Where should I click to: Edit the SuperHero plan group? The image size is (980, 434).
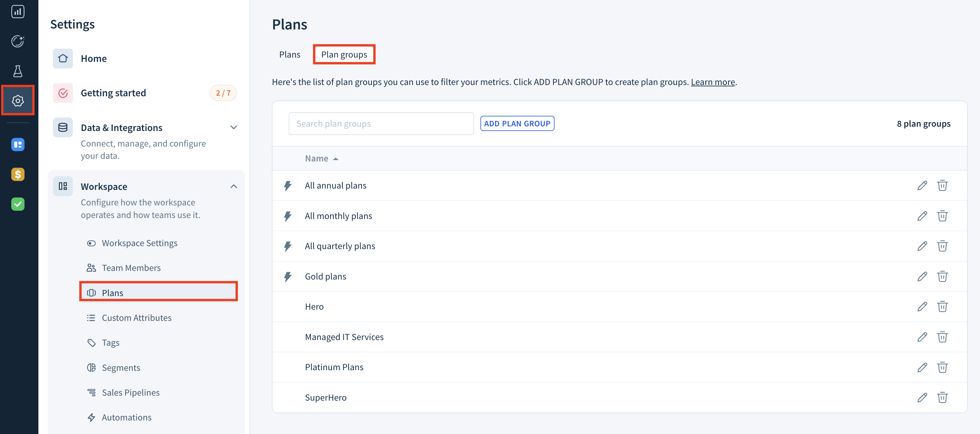(922, 397)
